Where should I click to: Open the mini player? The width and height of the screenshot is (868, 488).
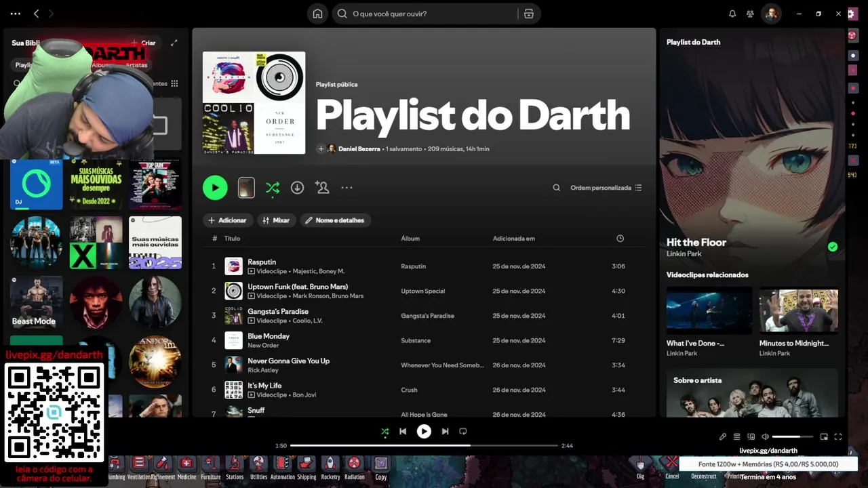[x=824, y=437]
